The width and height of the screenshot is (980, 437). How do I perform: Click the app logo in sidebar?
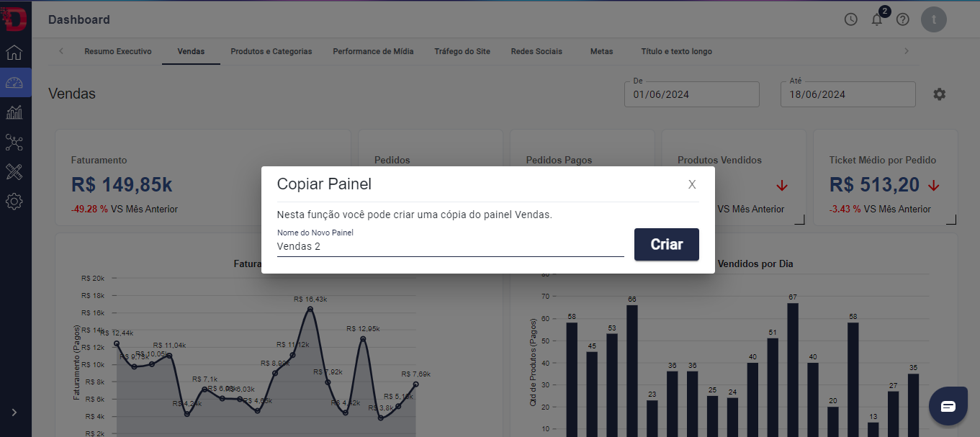click(x=14, y=19)
